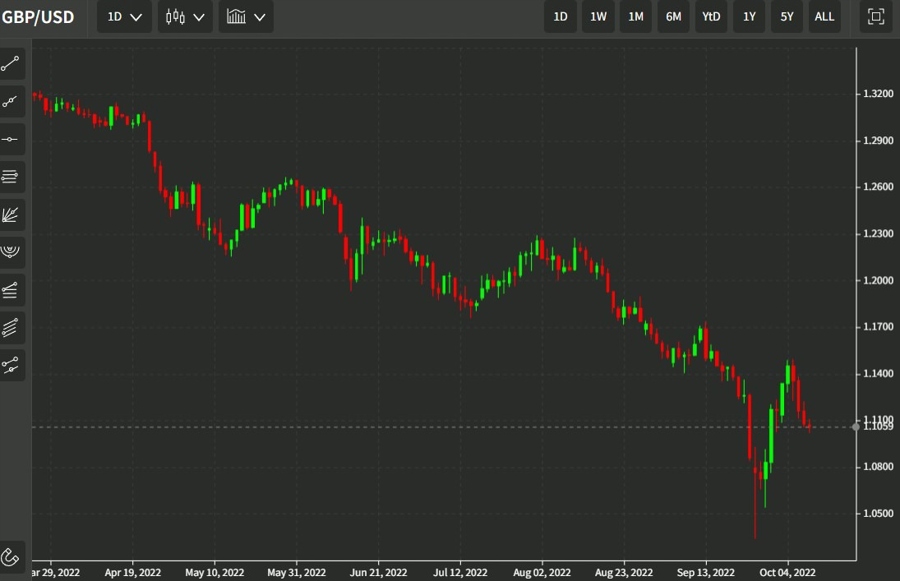Click the 1.0500 price axis label
Viewport: 900px width, 581px height.
[x=878, y=513]
